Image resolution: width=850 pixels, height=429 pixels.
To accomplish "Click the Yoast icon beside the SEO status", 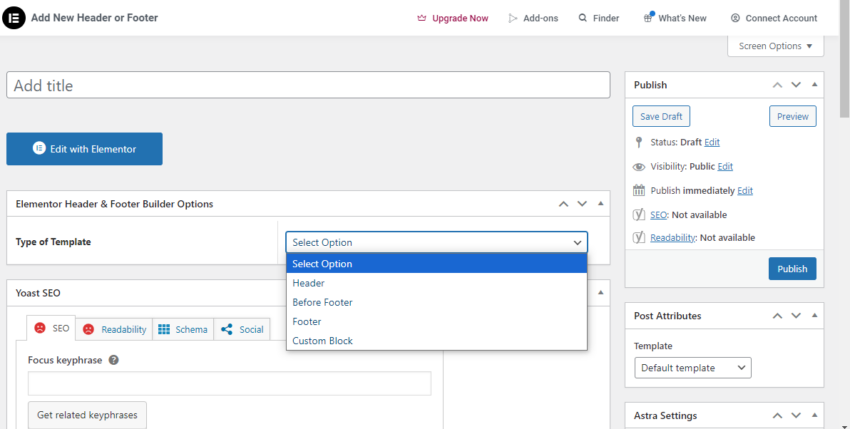I will click(639, 215).
